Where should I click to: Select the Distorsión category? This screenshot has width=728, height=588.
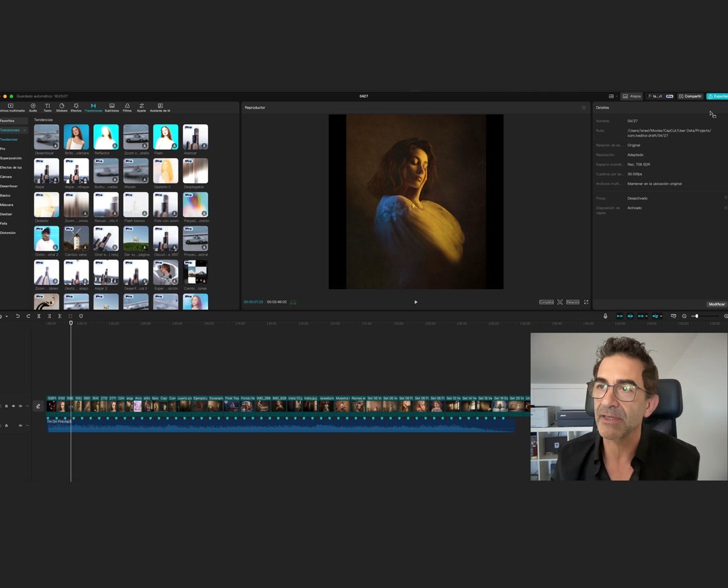pyautogui.click(x=8, y=233)
